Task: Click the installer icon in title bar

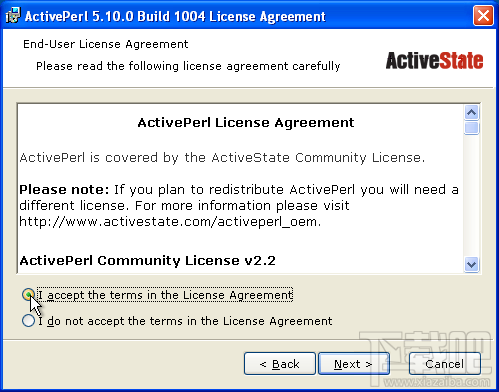Action: pyautogui.click(x=13, y=16)
